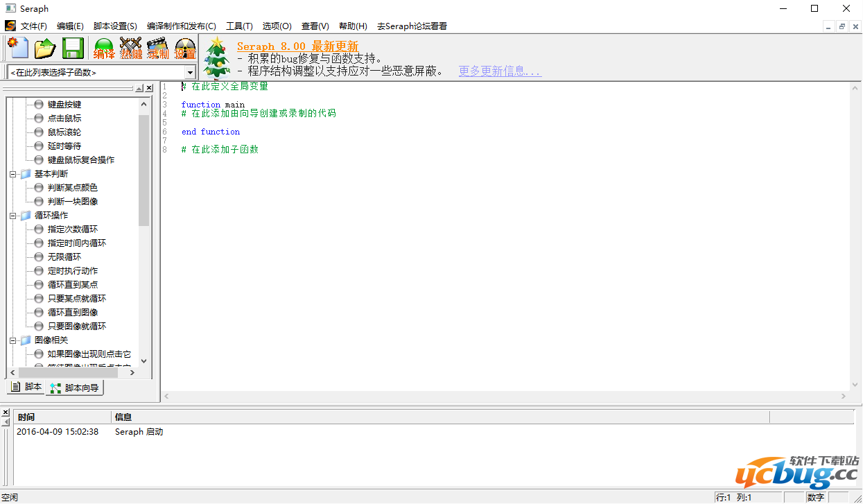Open the 更多更新信息 link
The image size is (863, 504).
(500, 71)
